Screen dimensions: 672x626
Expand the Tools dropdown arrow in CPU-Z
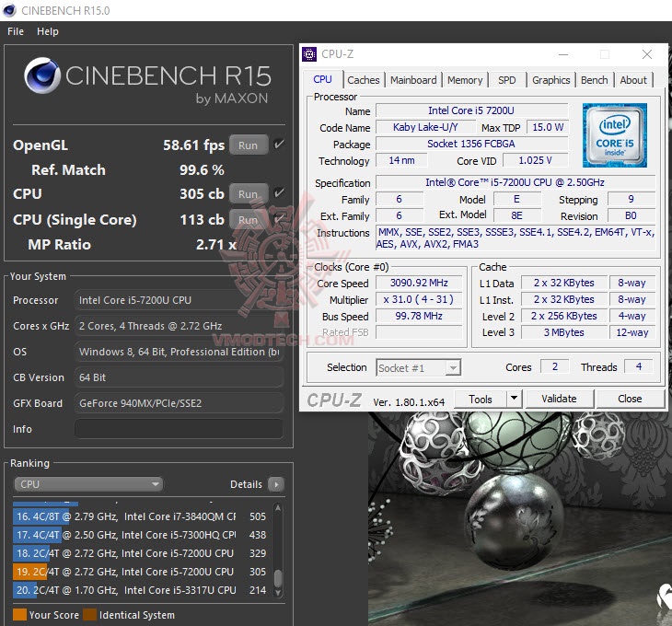514,399
